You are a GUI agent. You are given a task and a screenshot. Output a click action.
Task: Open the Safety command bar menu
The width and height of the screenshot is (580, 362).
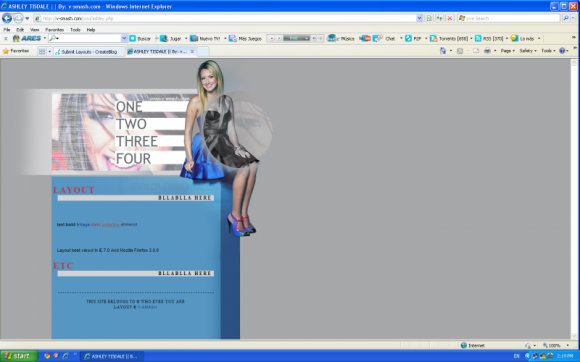527,51
